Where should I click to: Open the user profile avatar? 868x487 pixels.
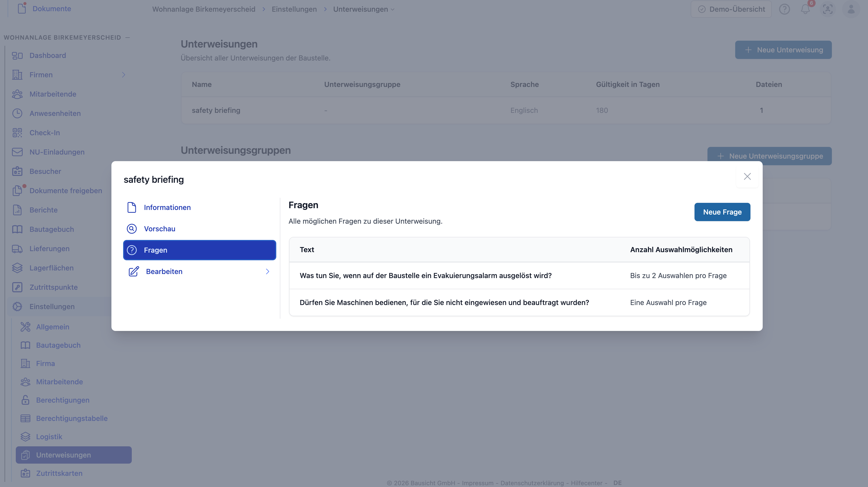(x=851, y=9)
